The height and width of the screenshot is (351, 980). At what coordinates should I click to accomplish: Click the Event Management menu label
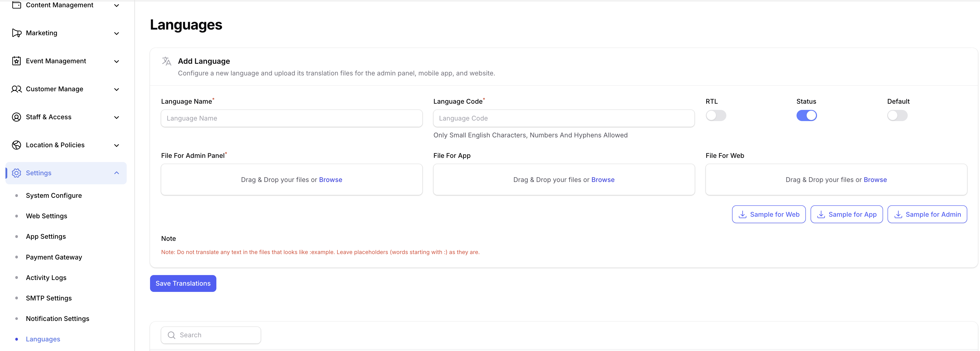[56, 61]
